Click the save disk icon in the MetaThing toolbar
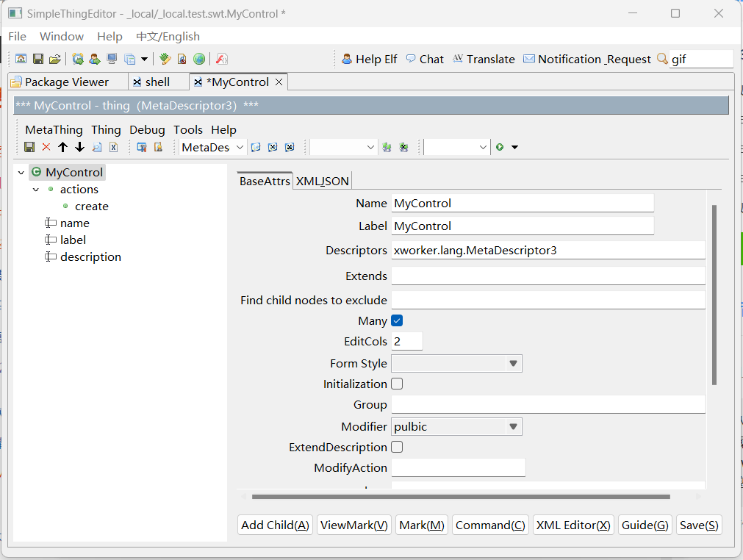Screen dimensions: 743x560 click(29, 147)
